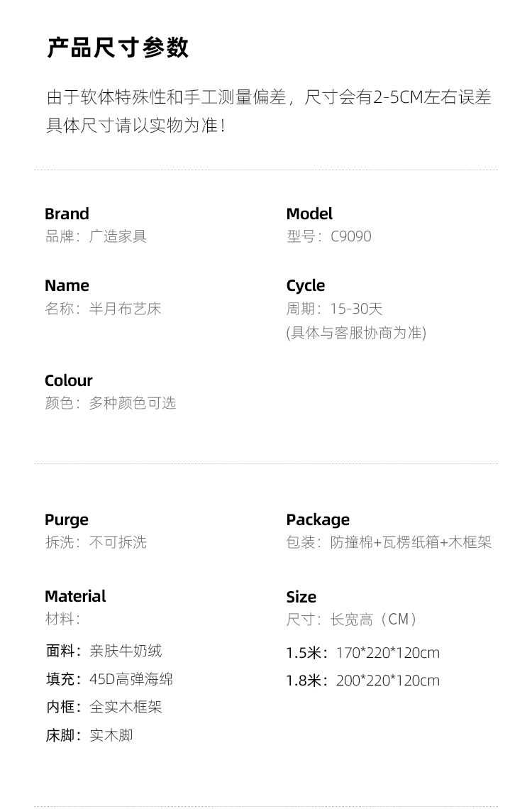Viewport: 532px width, 809px height.
Task: Click the model number C9090
Action: 351,236
